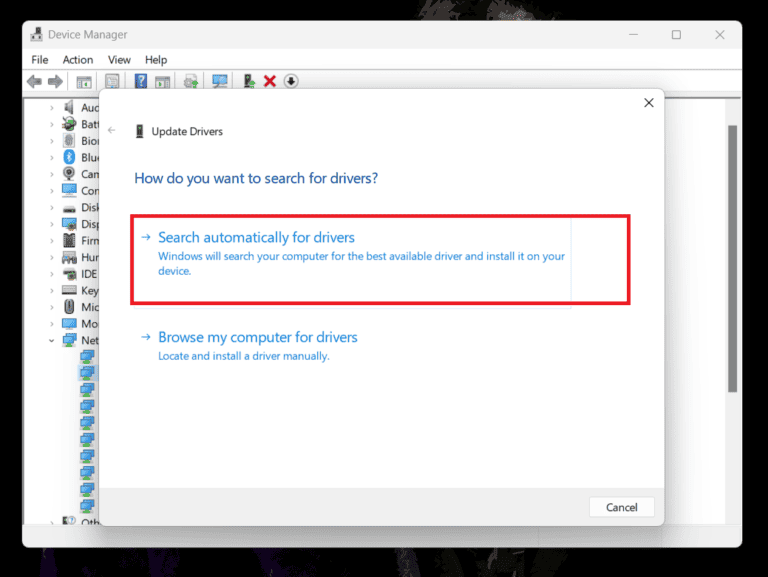The image size is (768, 577).
Task: Click the device icon beside Update Drivers
Action: tap(140, 131)
